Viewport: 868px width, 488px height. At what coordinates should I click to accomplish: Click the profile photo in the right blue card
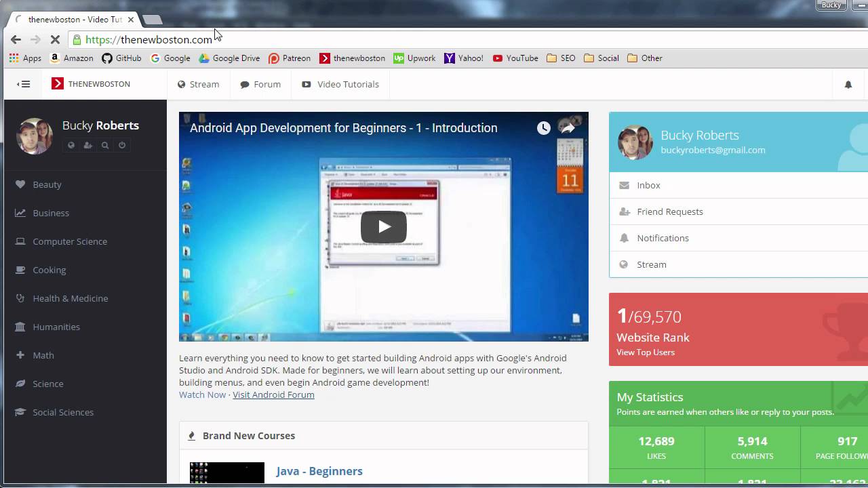(x=635, y=142)
